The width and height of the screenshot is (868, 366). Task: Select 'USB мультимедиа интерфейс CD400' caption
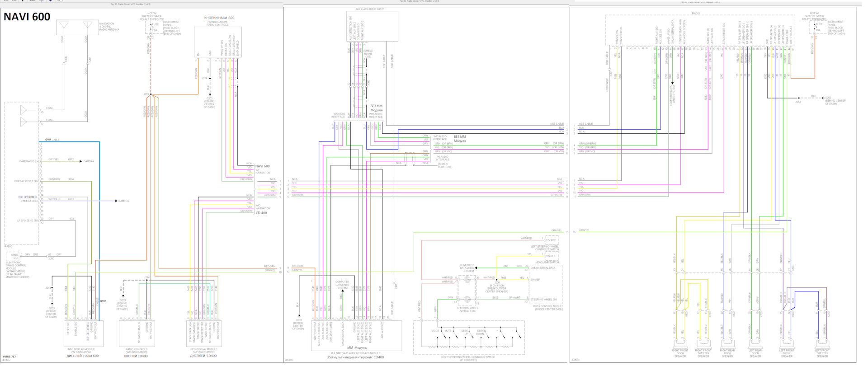pos(355,357)
